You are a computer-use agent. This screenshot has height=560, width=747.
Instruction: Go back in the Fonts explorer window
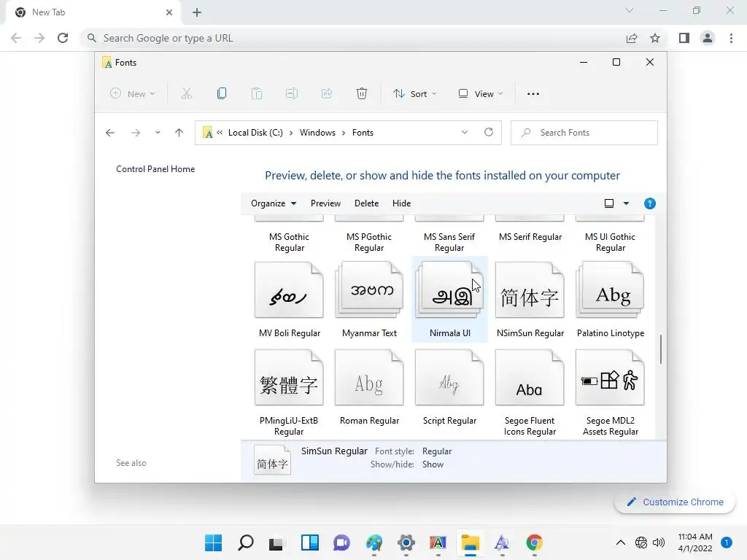click(x=110, y=133)
